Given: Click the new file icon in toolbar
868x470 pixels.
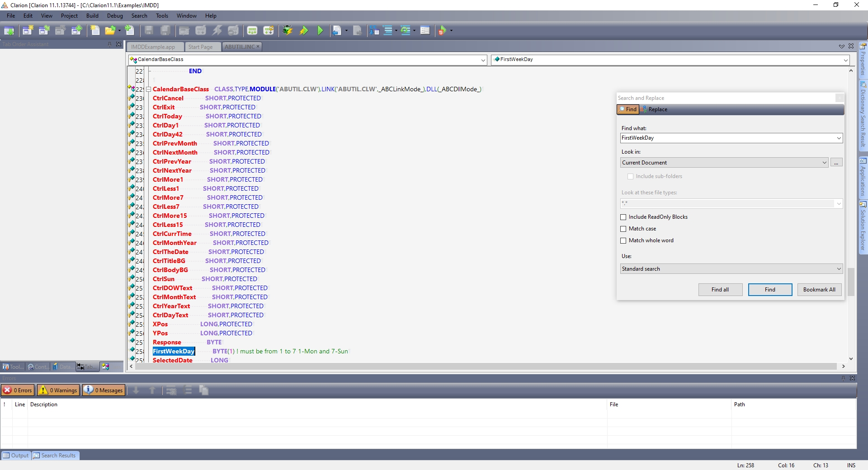Looking at the screenshot, I should 95,31.
